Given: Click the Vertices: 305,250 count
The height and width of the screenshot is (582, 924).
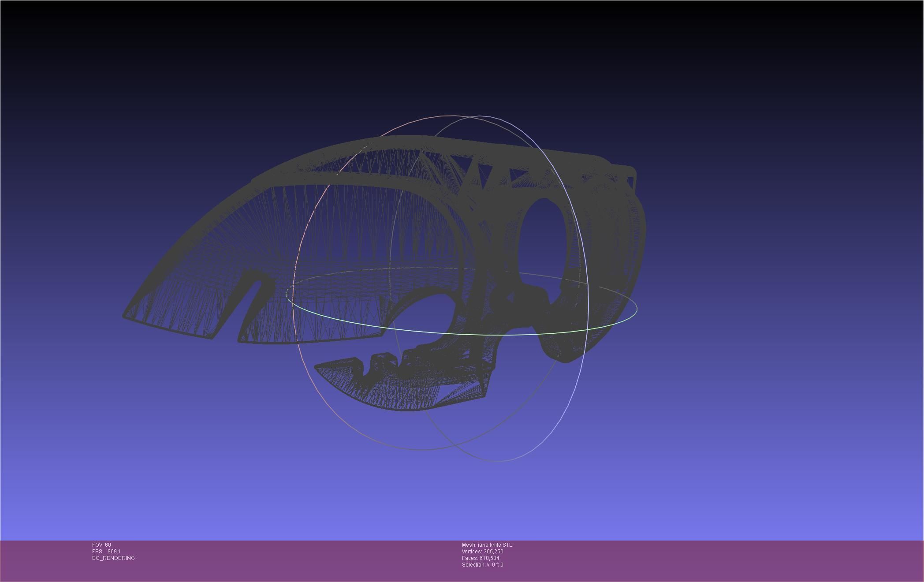Looking at the screenshot, I should (482, 552).
